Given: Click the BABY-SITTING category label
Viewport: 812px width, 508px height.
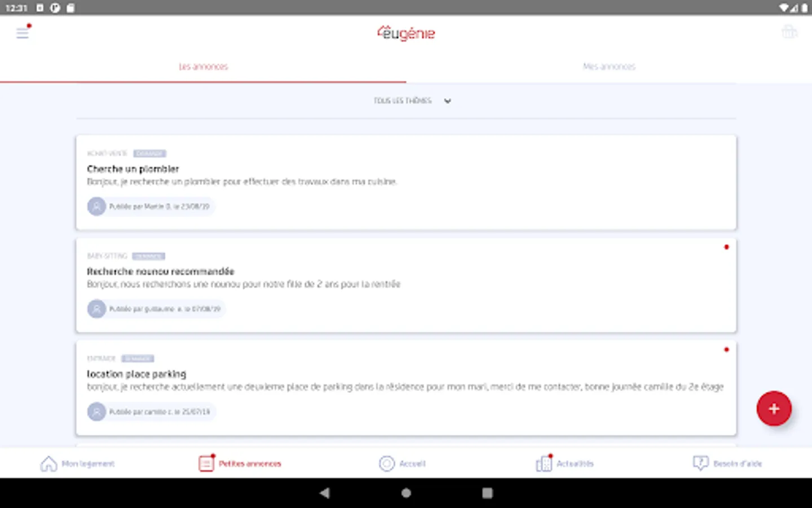Looking at the screenshot, I should [107, 256].
